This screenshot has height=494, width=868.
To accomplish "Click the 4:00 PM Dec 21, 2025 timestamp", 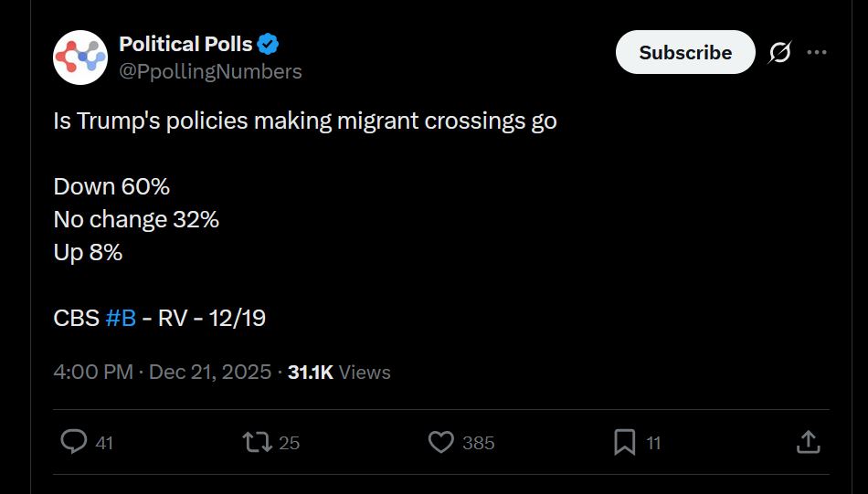I will (163, 372).
